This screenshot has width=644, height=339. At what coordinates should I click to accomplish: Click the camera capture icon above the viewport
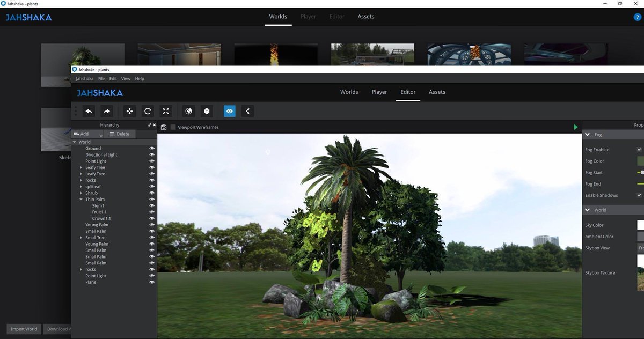(164, 127)
